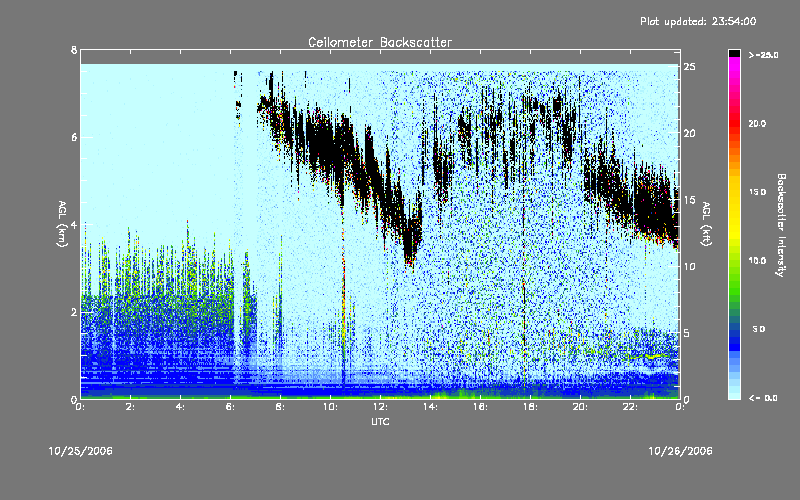This screenshot has width=800, height=500.
Task: Click the '15.0' colorbar tick label
Action: (757, 192)
